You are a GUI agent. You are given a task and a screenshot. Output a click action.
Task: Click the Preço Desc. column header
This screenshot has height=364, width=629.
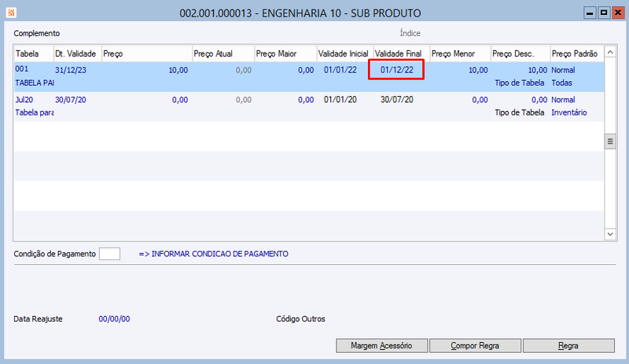[x=520, y=53]
